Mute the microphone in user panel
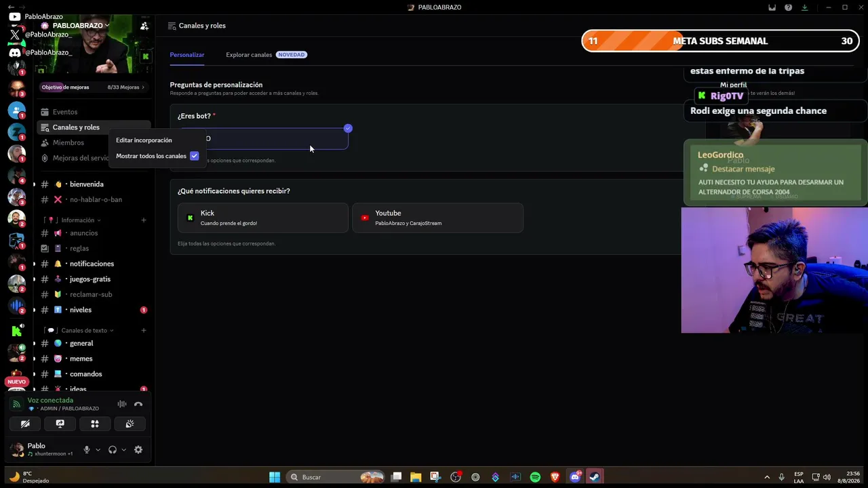Image resolution: width=868 pixels, height=488 pixels. [87, 449]
